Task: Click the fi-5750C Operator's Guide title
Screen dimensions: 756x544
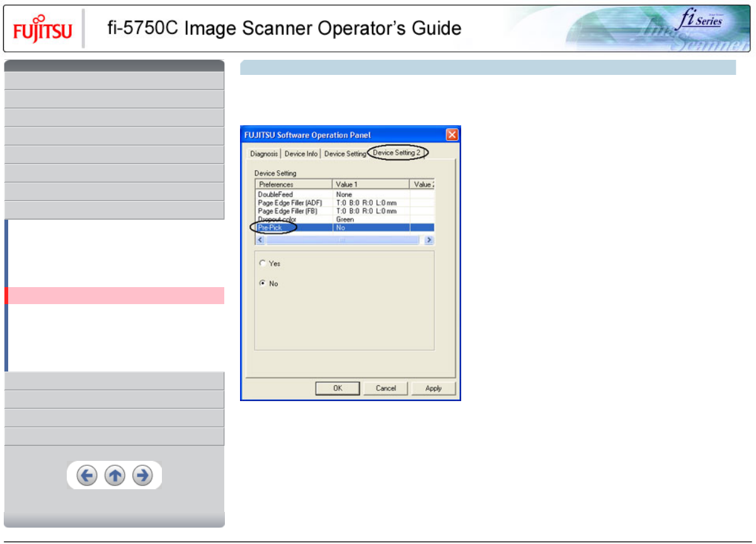Action: (284, 28)
